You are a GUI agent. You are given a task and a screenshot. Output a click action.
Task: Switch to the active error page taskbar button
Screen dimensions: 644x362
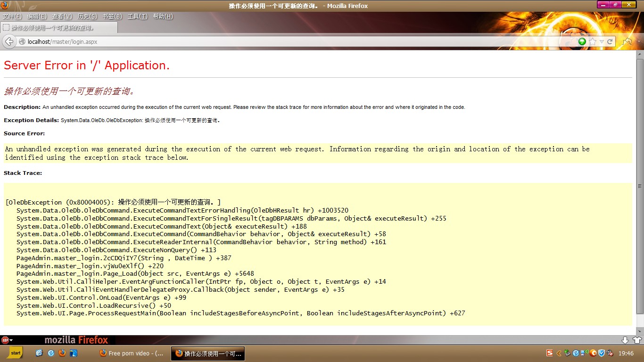point(208,353)
